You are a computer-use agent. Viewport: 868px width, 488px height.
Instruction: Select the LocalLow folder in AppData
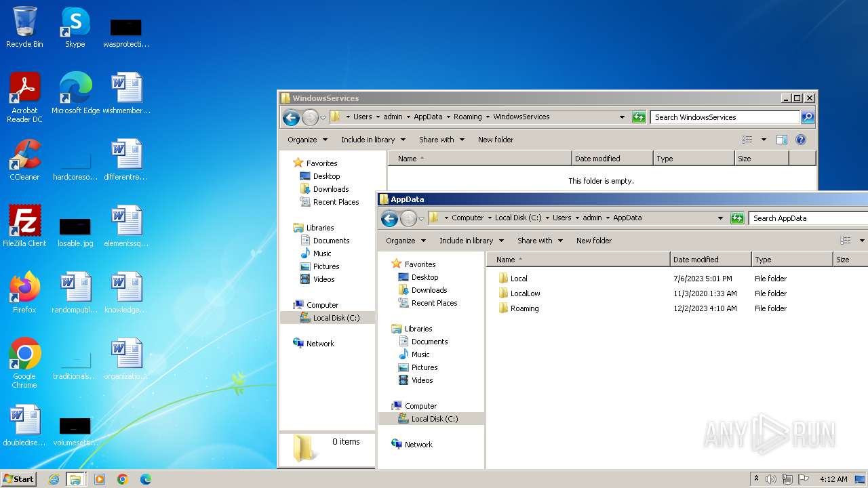(x=525, y=293)
